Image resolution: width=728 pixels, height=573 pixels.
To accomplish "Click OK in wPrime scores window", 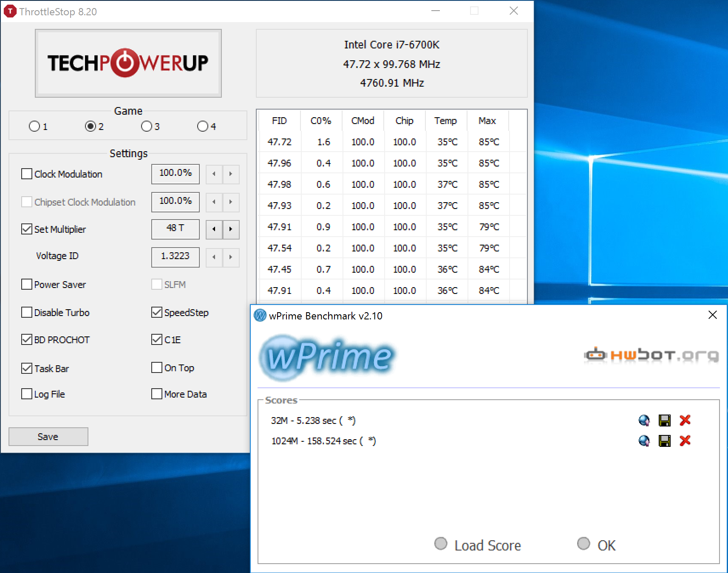I will click(596, 545).
